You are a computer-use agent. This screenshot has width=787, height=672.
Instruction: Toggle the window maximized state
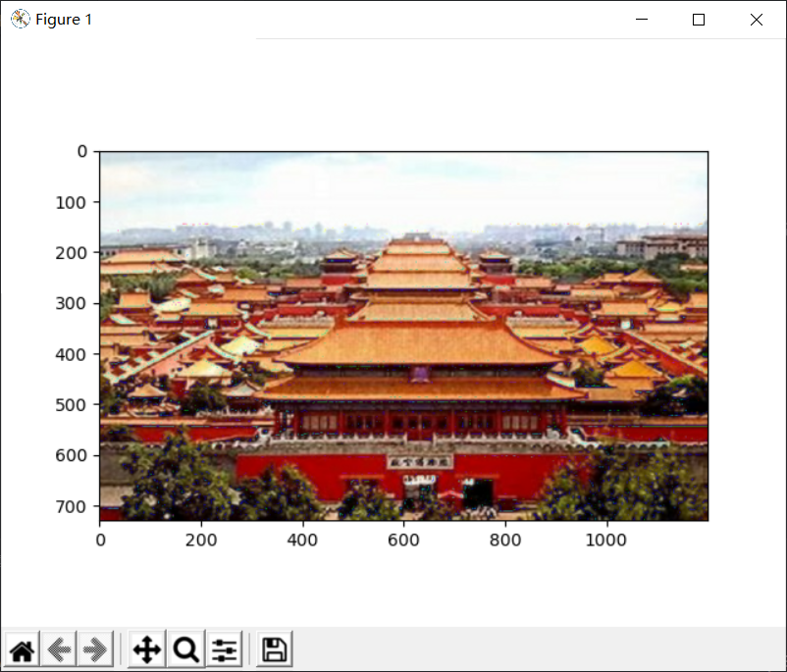[698, 19]
